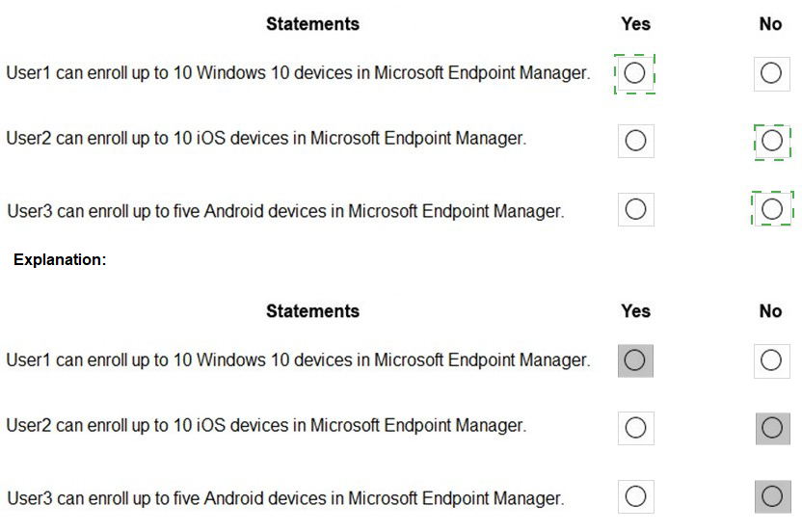This screenshot has height=532, width=802.
Task: Click highlighted No radio for User2 under Explanation
Action: pyautogui.click(x=771, y=427)
